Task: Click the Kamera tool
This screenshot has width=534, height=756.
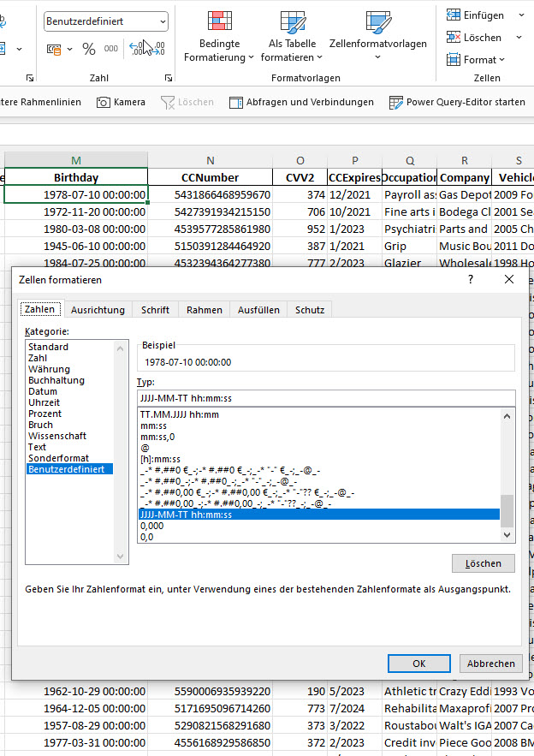Action: click(121, 102)
